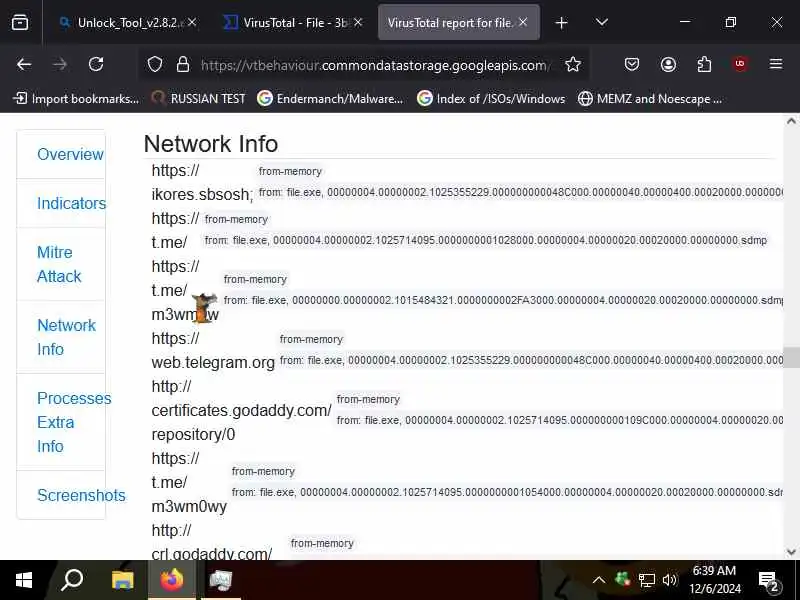Show site security padlock info
Image resolution: width=800 pixels, height=600 pixels.
coord(183,64)
